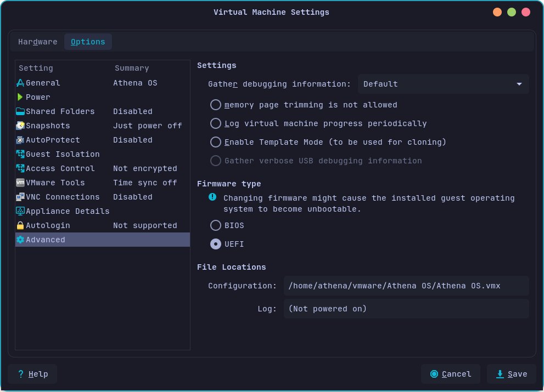Click the Autologin padlock icon
The width and height of the screenshot is (544, 392).
(20, 225)
